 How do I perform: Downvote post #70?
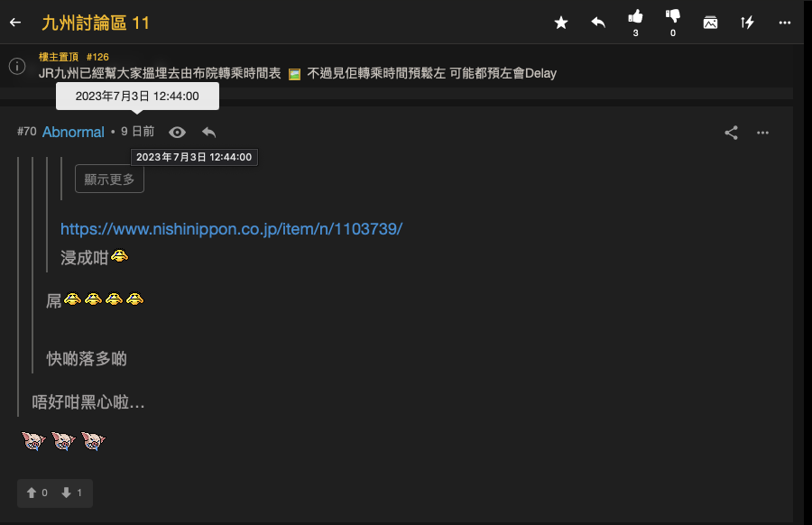71,493
